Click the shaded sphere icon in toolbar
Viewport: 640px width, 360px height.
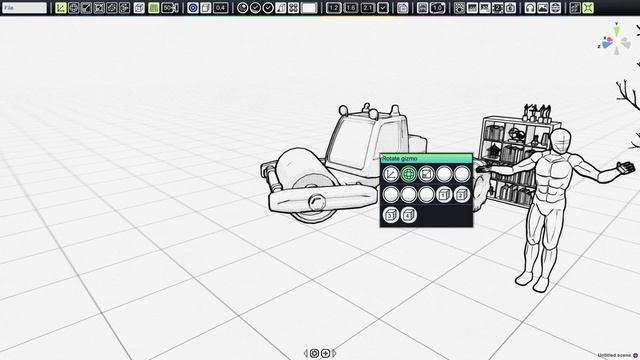click(x=242, y=8)
